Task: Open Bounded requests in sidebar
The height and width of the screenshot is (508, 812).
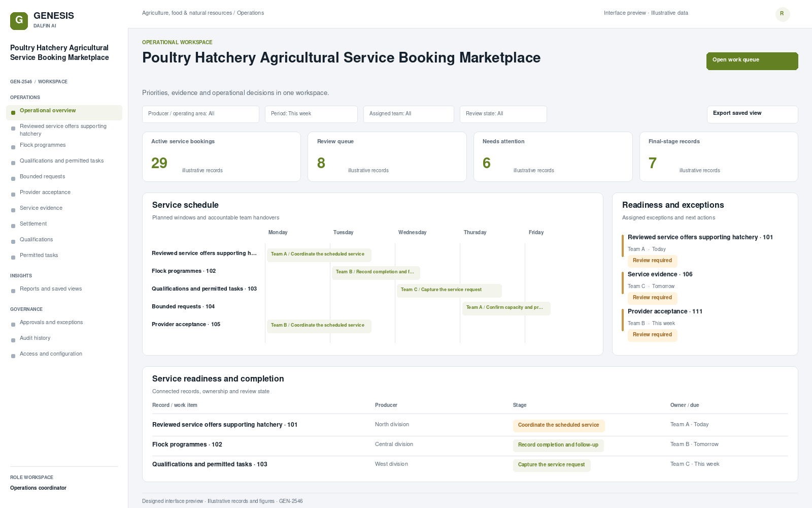Action: (x=42, y=177)
